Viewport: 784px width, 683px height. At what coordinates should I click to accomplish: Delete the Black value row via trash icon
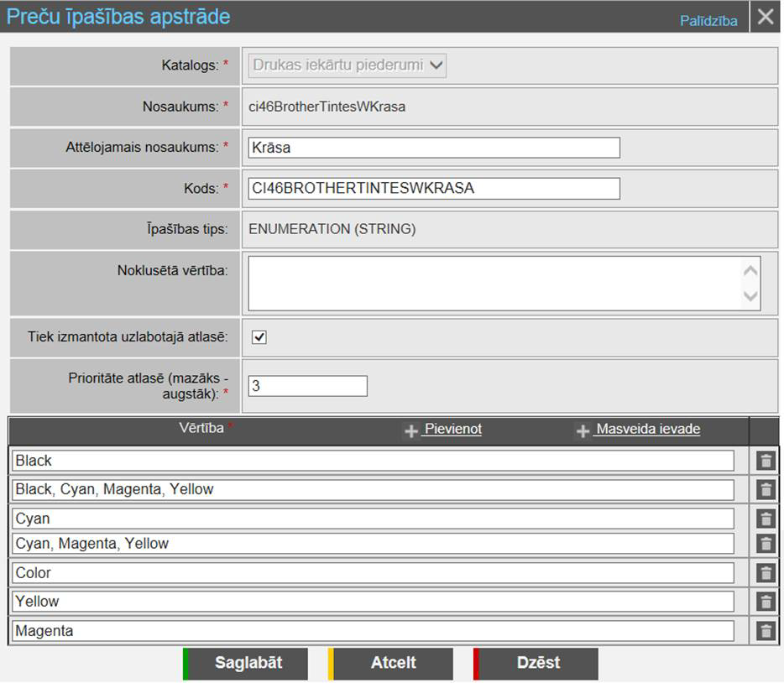pyautogui.click(x=765, y=461)
